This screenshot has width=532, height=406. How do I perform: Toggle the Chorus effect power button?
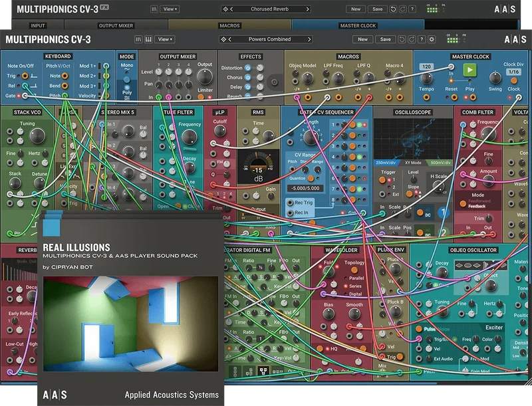tap(248, 78)
